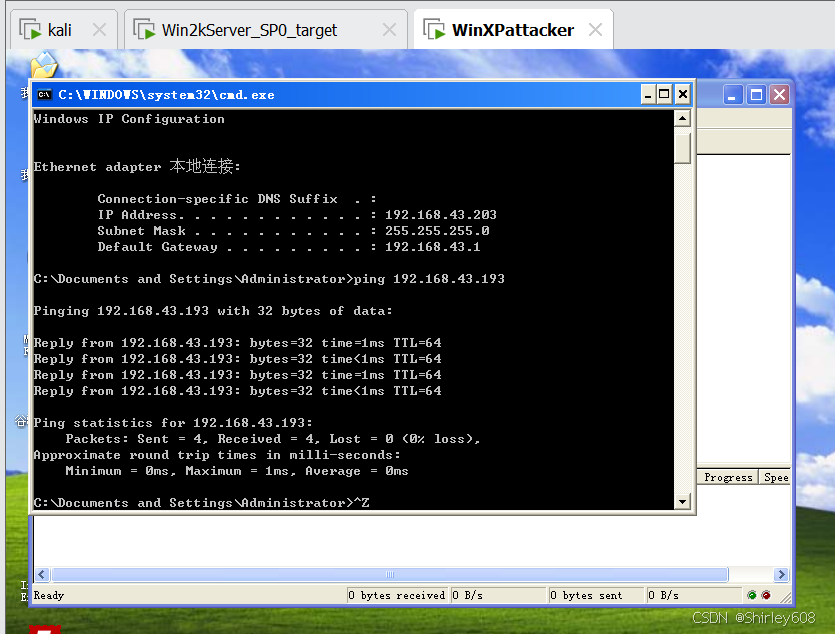This screenshot has height=634, width=835.
Task: Select the WinXPattacker tab
Action: pyautogui.click(x=512, y=30)
